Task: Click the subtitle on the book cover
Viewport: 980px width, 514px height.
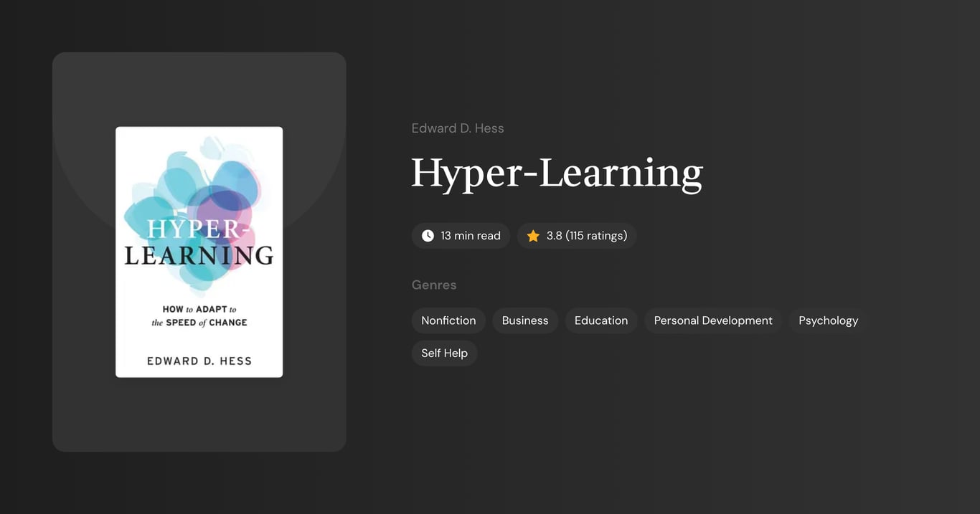Action: [x=199, y=315]
